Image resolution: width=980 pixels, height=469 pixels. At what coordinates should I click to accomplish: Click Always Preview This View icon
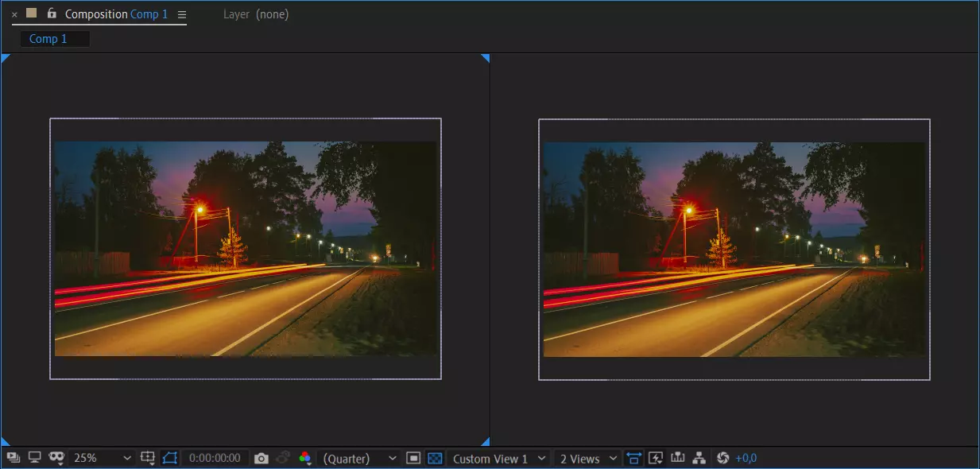[14, 458]
